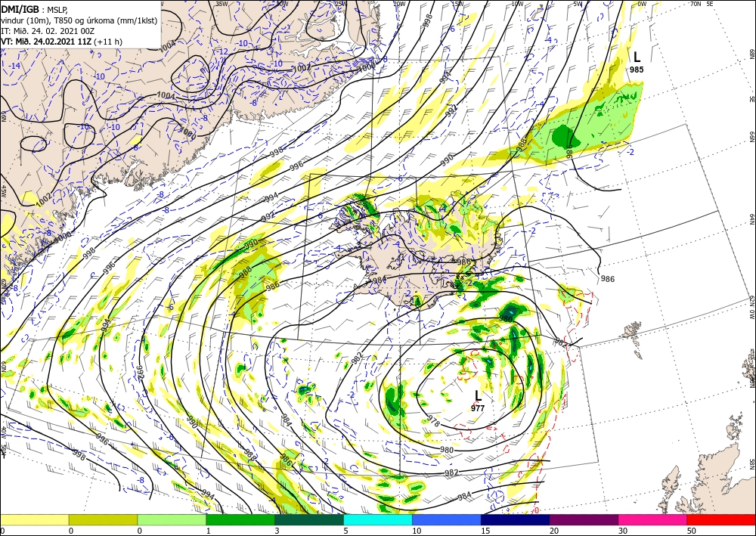Click the light green legend color band
The image size is (756, 536).
(172, 519)
